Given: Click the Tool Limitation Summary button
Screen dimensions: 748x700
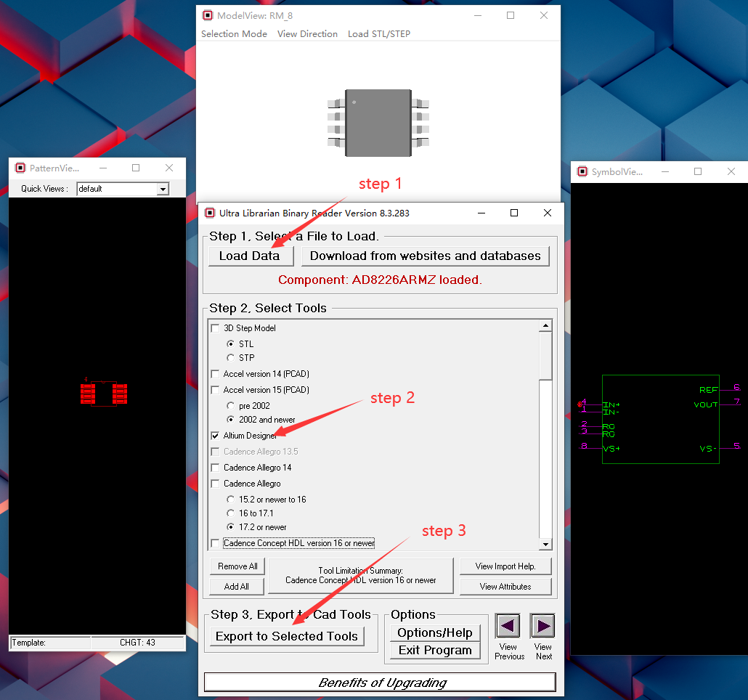Looking at the screenshot, I should coord(361,576).
